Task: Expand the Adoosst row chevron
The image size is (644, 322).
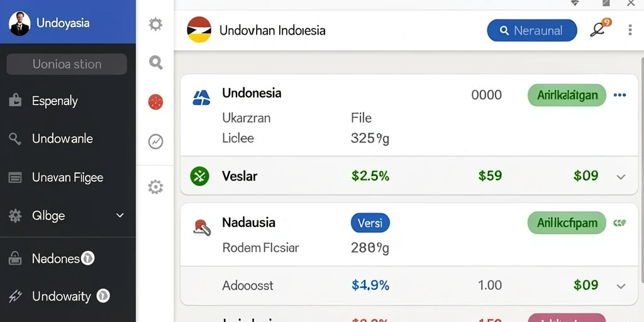Action: pos(621,286)
